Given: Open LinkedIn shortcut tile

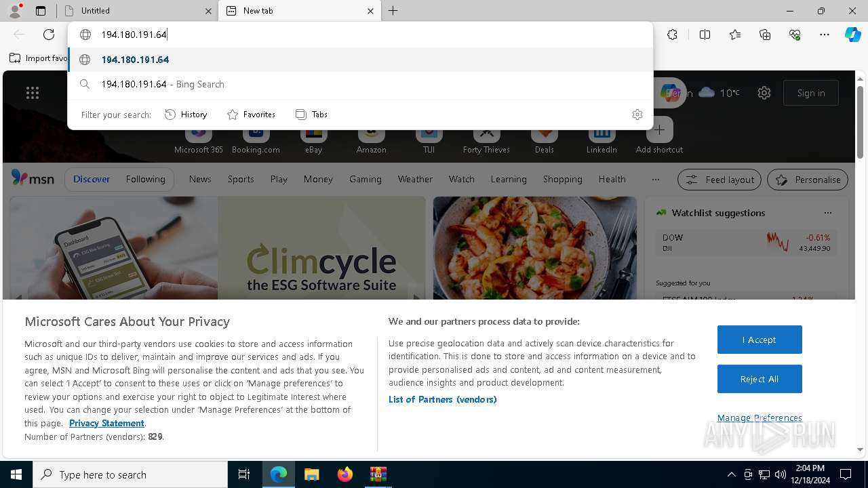Looking at the screenshot, I should click(x=601, y=138).
